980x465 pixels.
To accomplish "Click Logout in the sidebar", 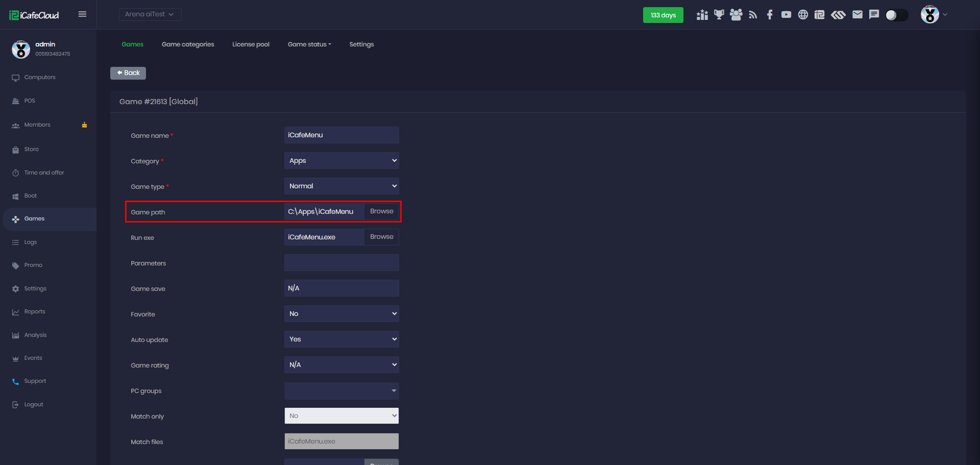I will tap(34, 405).
